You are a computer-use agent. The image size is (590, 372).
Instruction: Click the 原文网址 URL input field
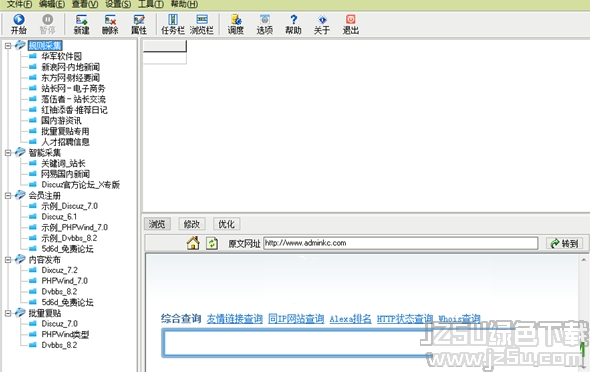coord(400,243)
